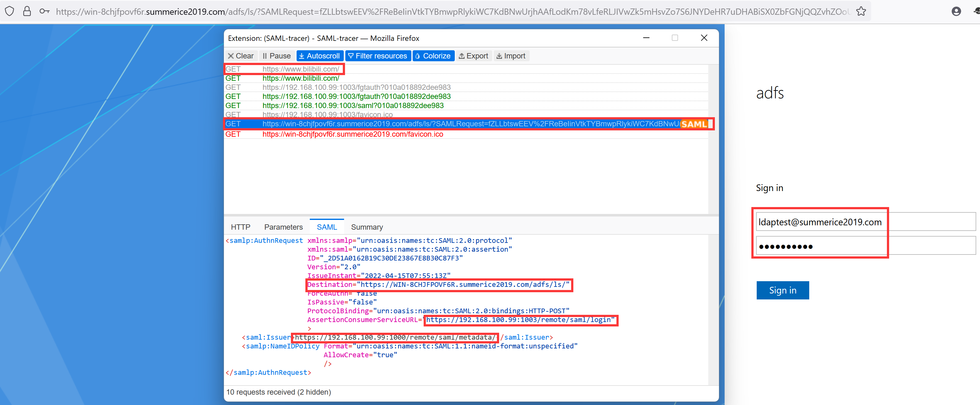Switch to the SAML tab
This screenshot has height=405, width=980.
click(x=327, y=227)
